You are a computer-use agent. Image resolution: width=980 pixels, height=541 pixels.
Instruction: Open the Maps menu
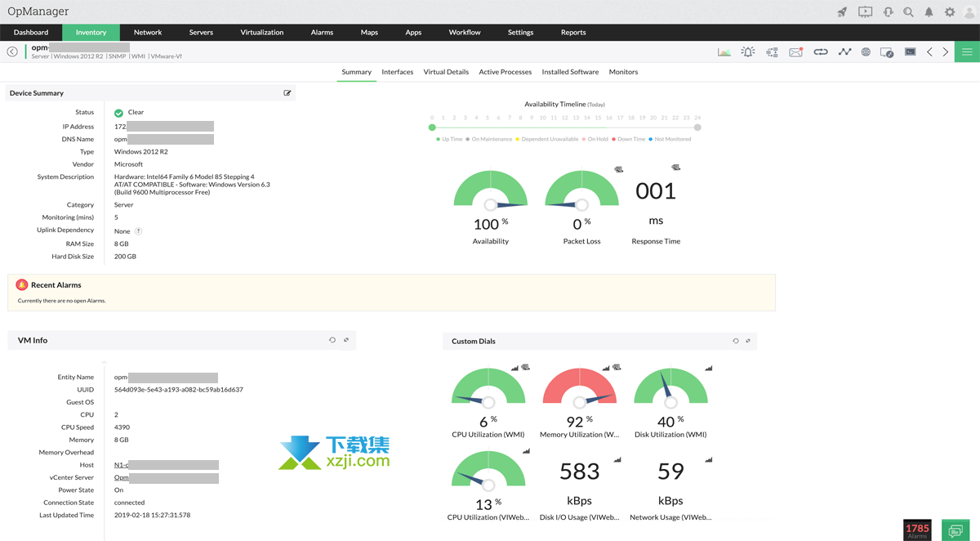pos(369,33)
